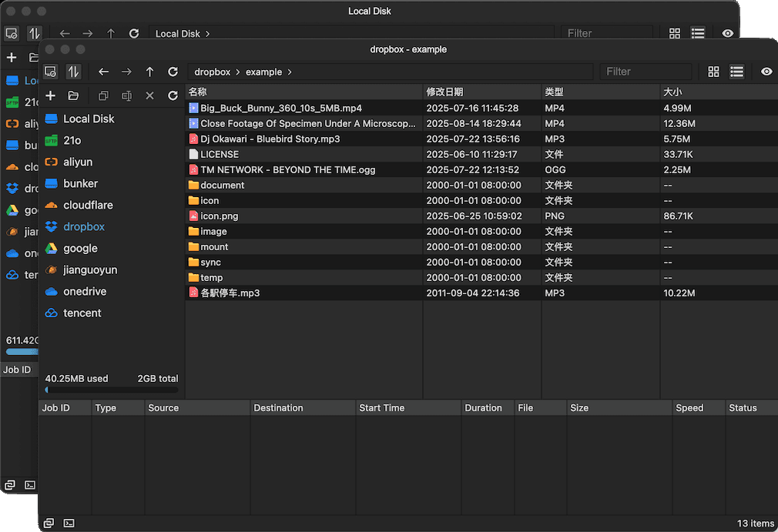Click the red icon of Dj Okawari mp3
The width and height of the screenshot is (778, 532).
193,139
